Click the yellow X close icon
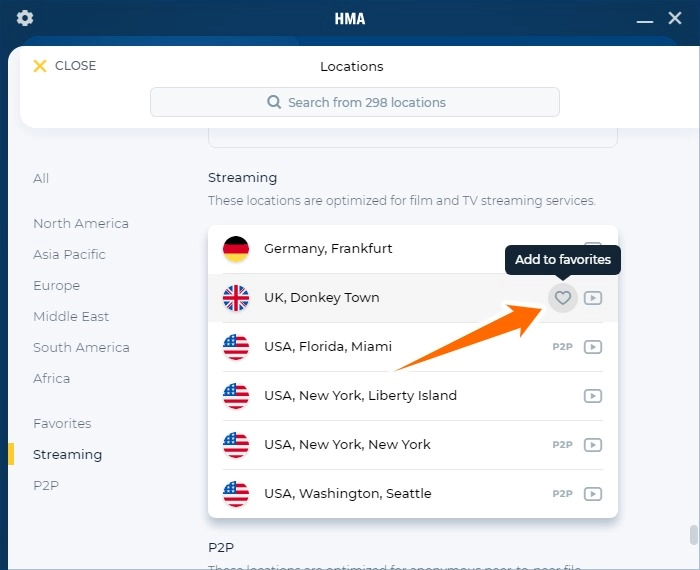 click(40, 66)
